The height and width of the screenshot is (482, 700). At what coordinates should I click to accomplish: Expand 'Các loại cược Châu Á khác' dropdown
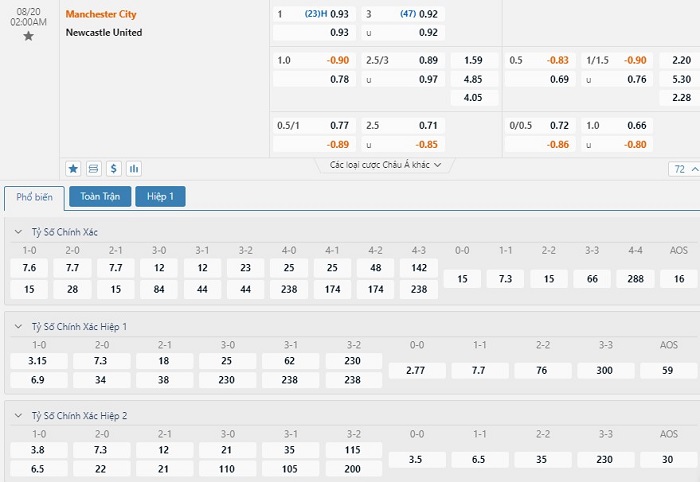[x=386, y=165]
